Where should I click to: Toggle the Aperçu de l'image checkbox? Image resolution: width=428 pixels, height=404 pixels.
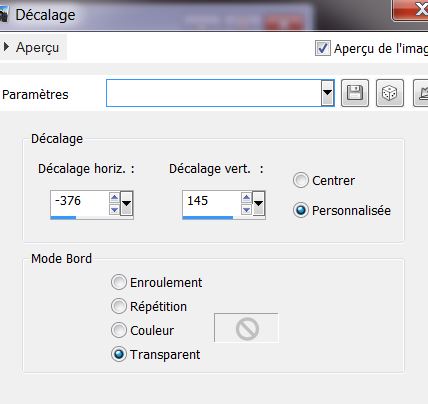coord(323,48)
